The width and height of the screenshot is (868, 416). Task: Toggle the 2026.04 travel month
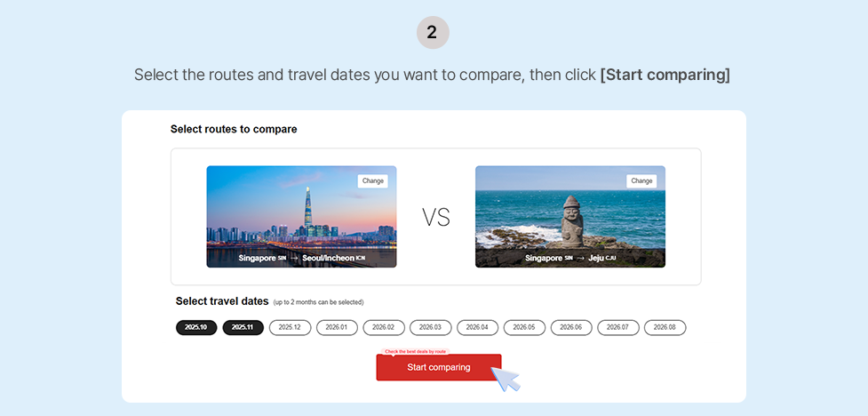[x=477, y=327]
